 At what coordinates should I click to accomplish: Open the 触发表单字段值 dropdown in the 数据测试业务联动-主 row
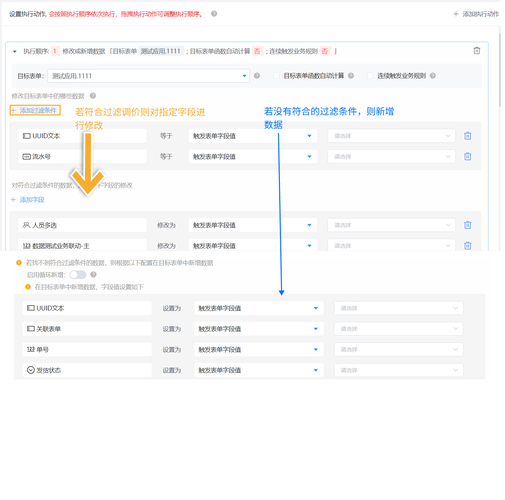tap(253, 245)
